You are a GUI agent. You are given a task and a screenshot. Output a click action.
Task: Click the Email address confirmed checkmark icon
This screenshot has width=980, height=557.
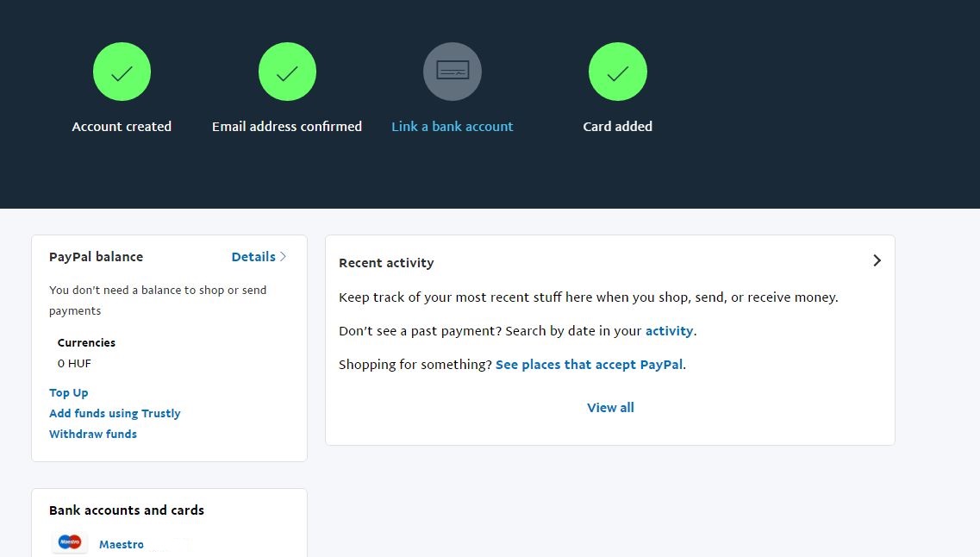click(x=287, y=72)
